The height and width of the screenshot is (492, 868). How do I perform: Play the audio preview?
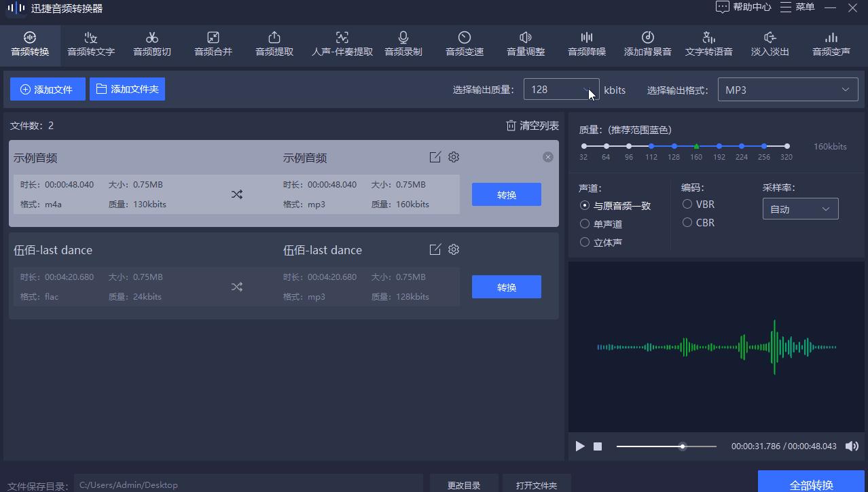point(580,446)
